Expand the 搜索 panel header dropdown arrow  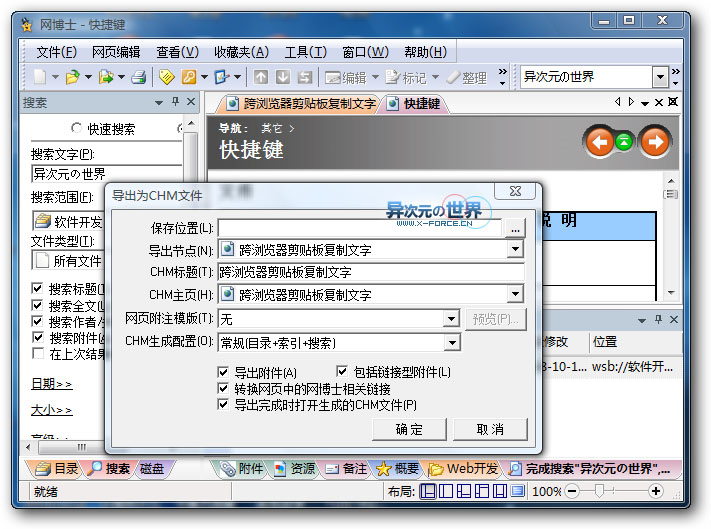click(159, 103)
